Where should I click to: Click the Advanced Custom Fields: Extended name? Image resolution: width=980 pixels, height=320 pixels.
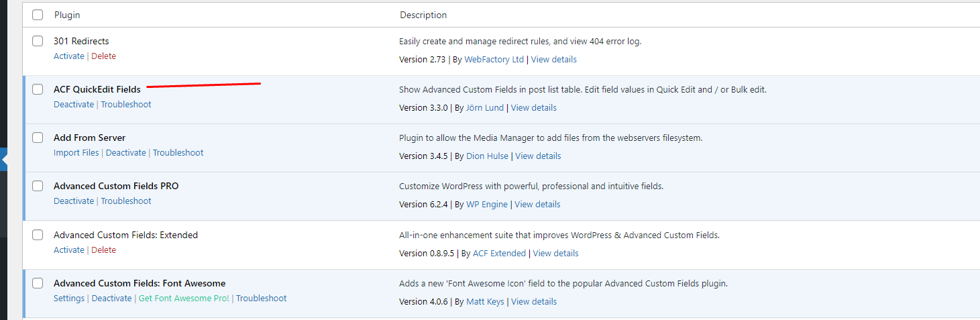click(x=126, y=235)
